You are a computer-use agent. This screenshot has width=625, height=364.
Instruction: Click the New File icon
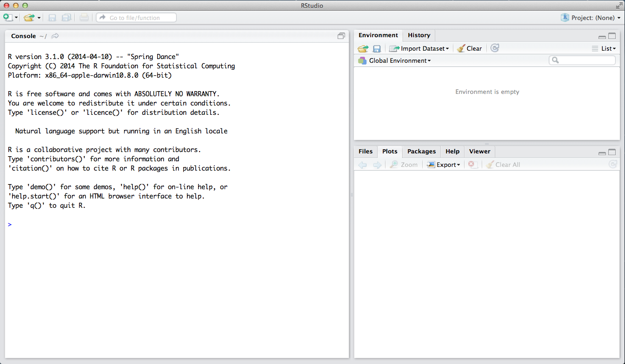click(8, 18)
